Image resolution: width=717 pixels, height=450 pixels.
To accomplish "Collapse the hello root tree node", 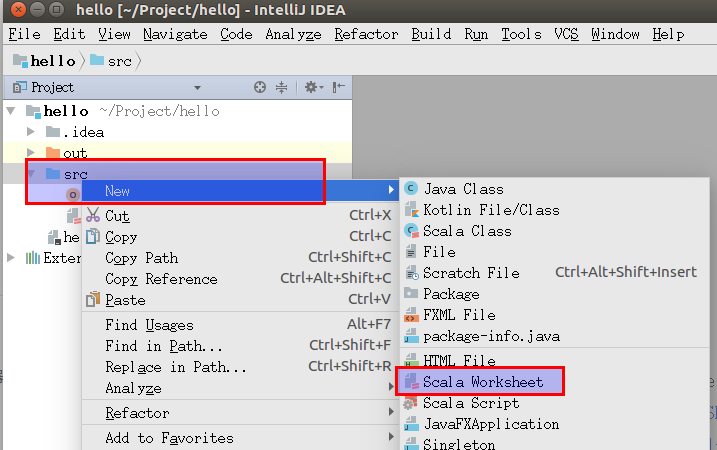I will tap(11, 111).
